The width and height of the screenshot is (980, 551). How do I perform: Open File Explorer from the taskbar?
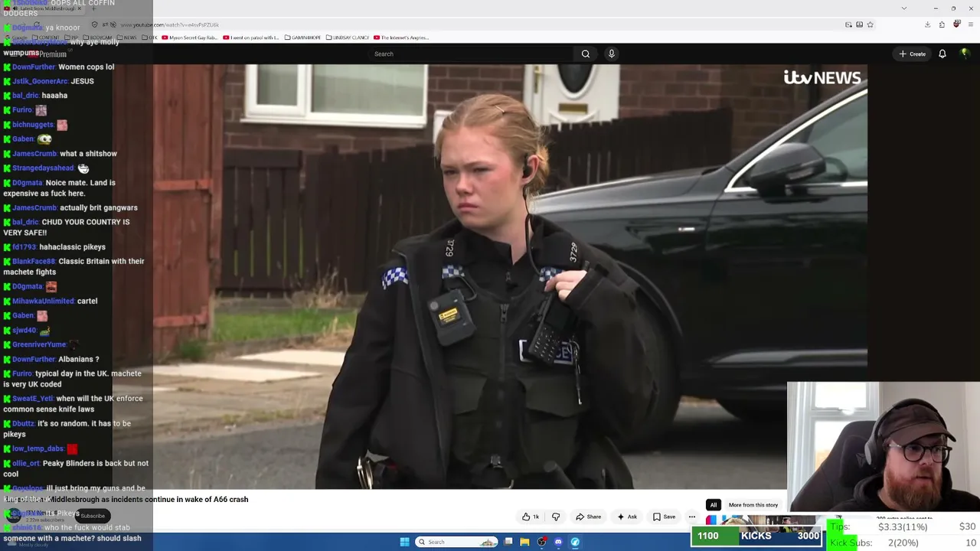click(x=524, y=542)
